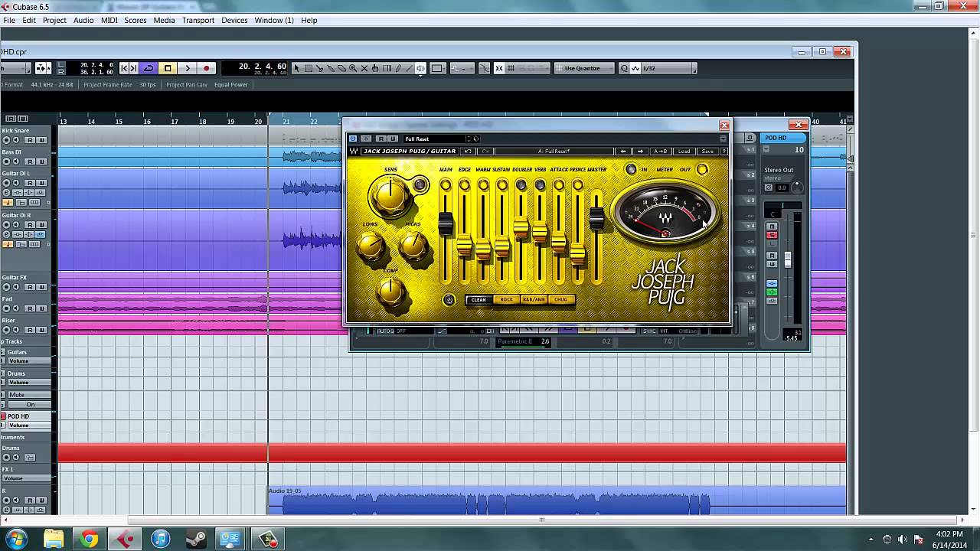Click the plugin Load button
This screenshot has width=980, height=551.
(684, 151)
